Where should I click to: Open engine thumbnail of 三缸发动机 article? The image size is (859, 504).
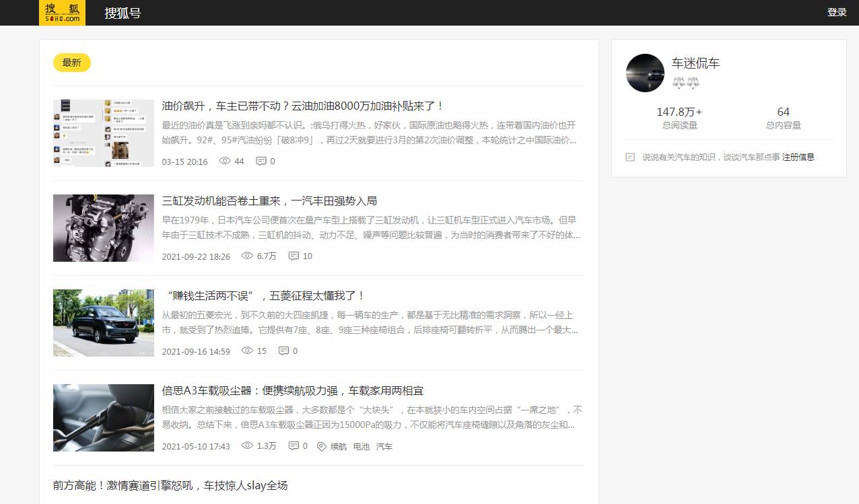pos(104,228)
